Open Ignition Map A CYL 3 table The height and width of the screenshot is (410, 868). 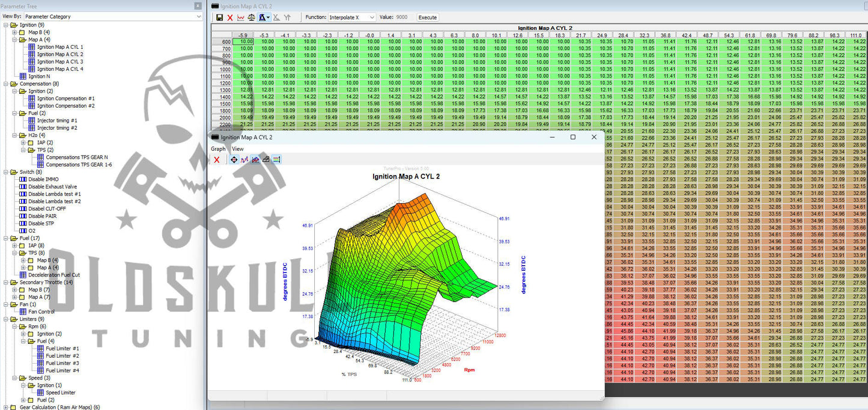tap(59, 61)
